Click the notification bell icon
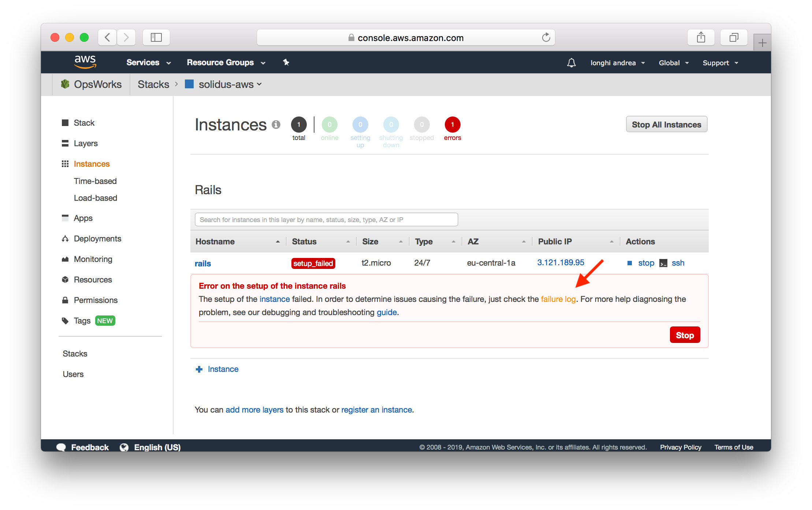 coord(571,63)
